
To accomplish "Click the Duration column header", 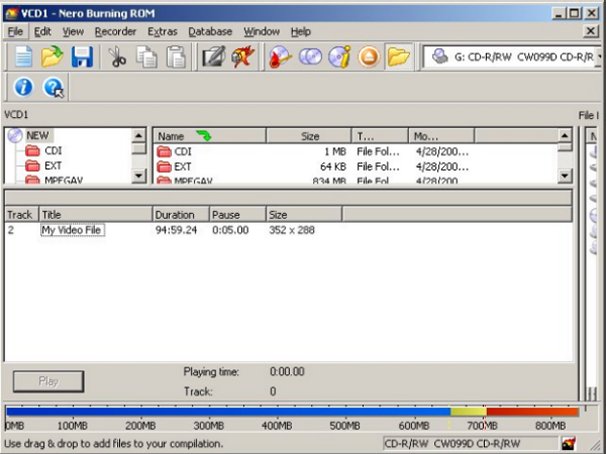I will click(x=181, y=214).
